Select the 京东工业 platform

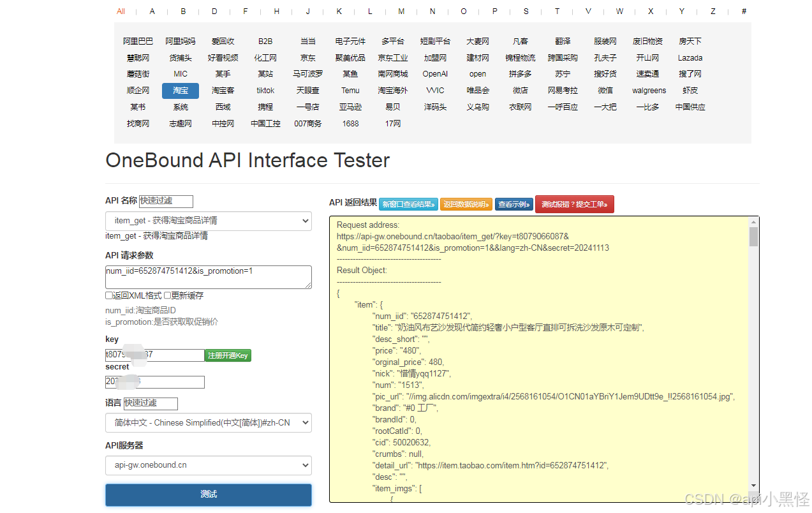coord(393,58)
